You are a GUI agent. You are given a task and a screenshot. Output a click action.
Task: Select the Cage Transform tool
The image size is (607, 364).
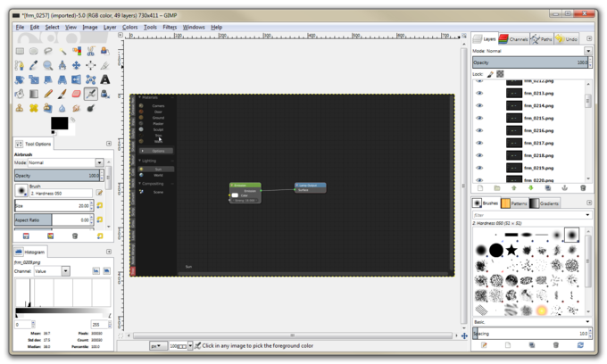90,79
